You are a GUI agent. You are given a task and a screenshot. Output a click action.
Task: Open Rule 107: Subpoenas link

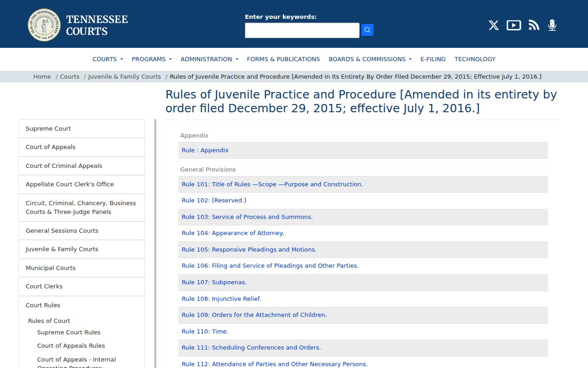pos(215,282)
